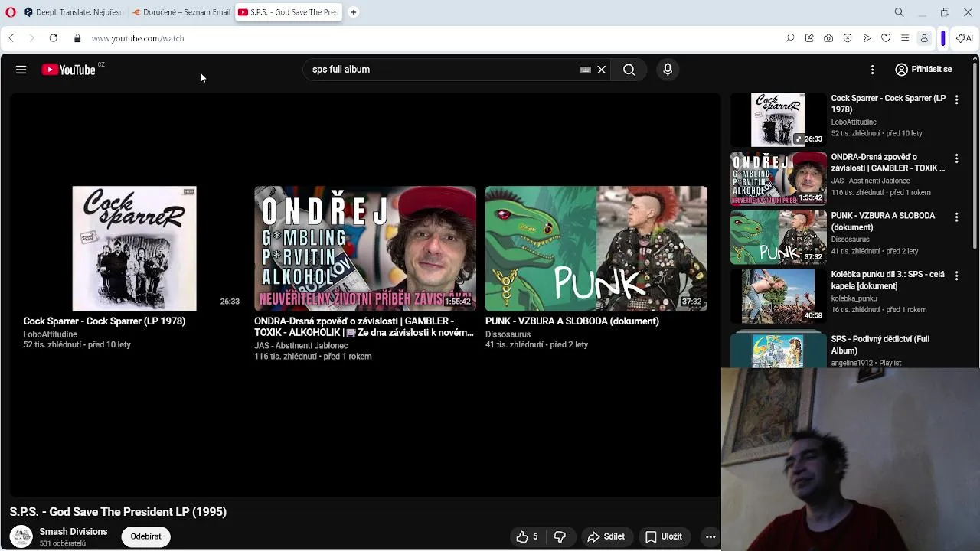Switch to the DeepL Translate tab
This screenshot has height=551, width=980.
point(73,12)
